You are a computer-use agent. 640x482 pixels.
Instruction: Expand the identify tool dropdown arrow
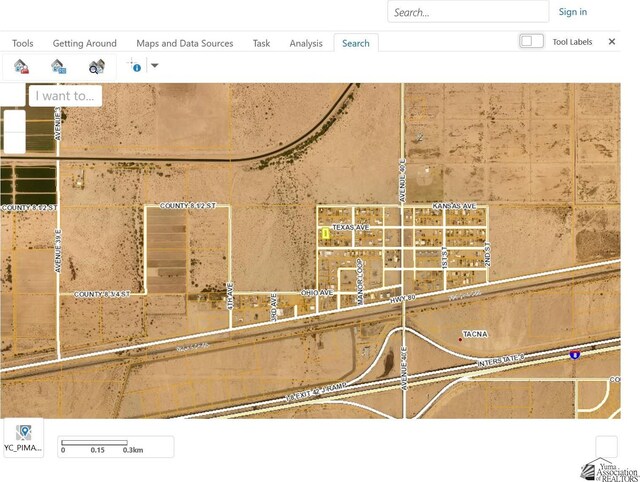pos(154,65)
